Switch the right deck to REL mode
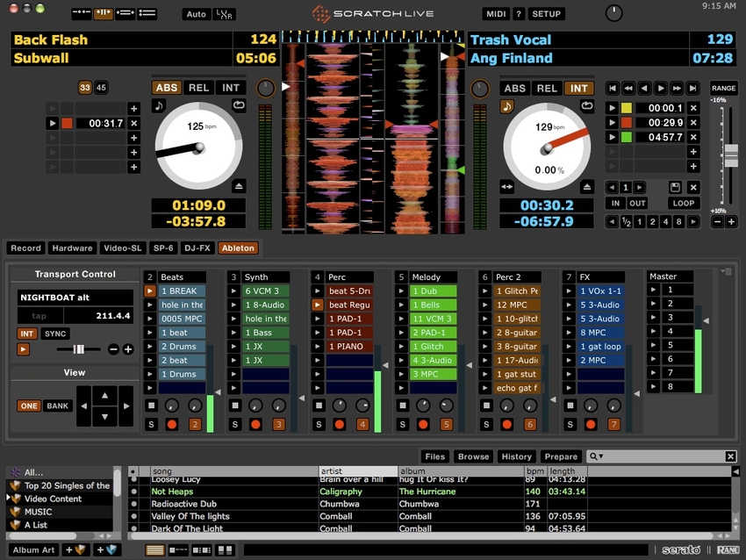746x560 pixels. click(x=548, y=88)
